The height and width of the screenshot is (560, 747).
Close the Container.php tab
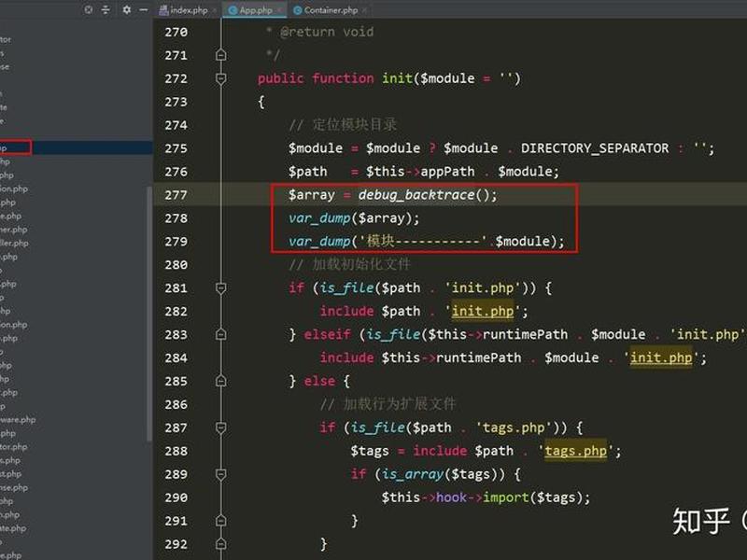(x=364, y=10)
